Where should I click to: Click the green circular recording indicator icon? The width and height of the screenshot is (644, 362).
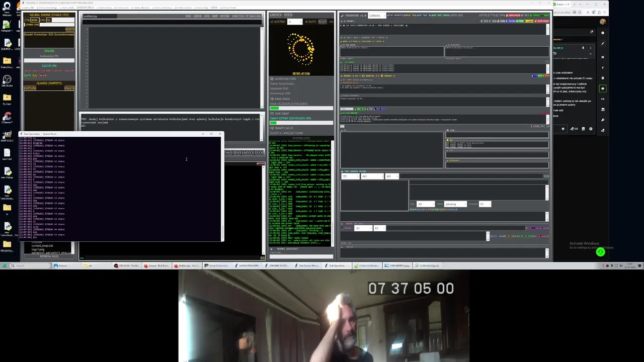click(600, 252)
